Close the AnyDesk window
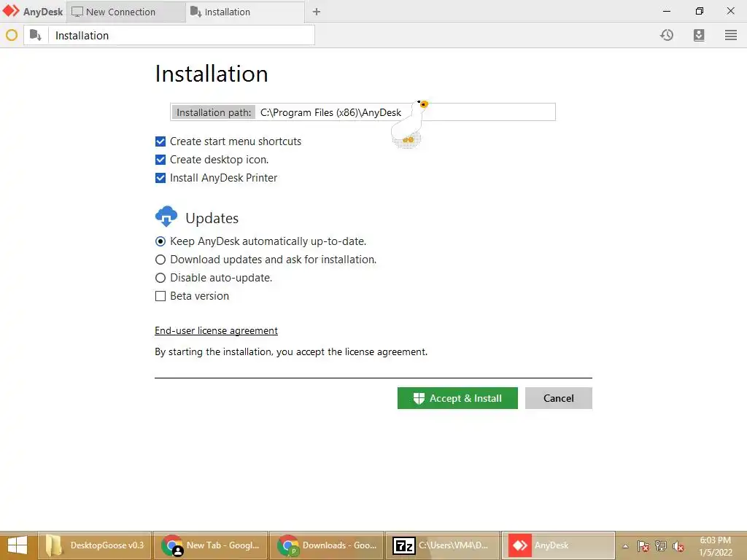This screenshot has height=560, width=747. [731, 11]
